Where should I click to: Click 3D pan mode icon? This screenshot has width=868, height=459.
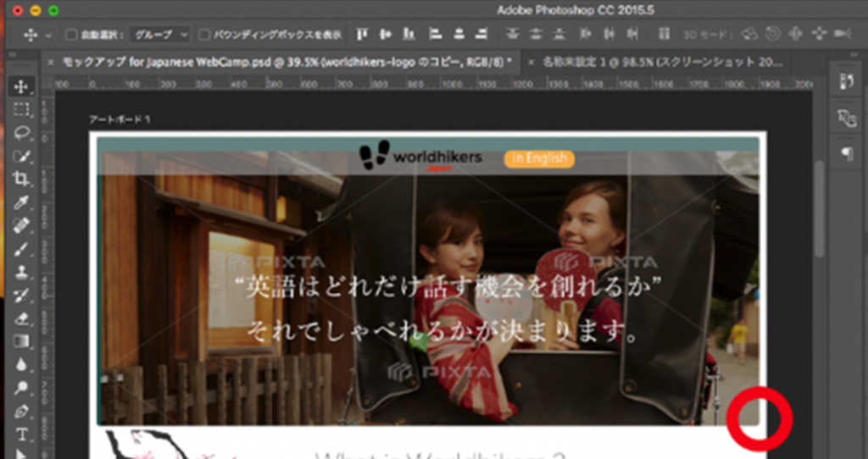tap(795, 34)
